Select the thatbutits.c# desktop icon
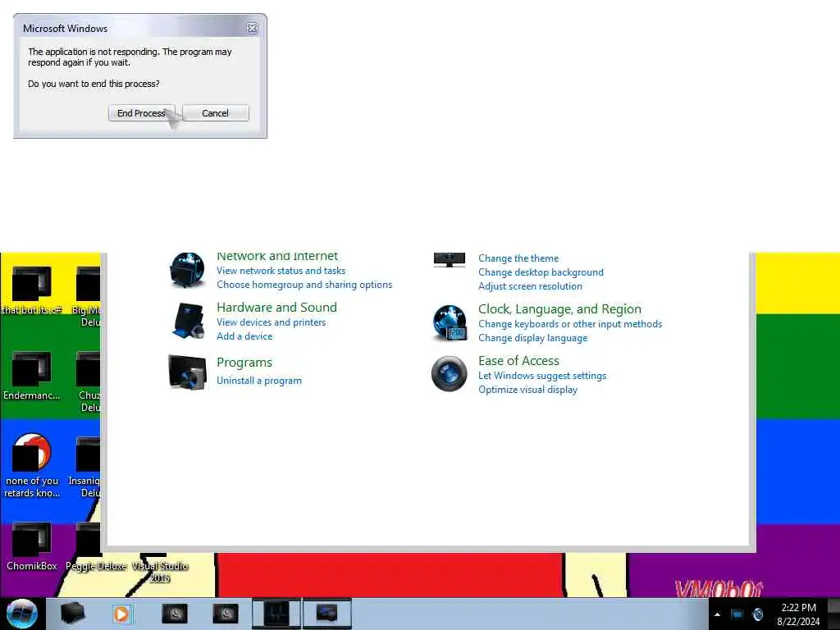This screenshot has width=840, height=630. pos(32,290)
